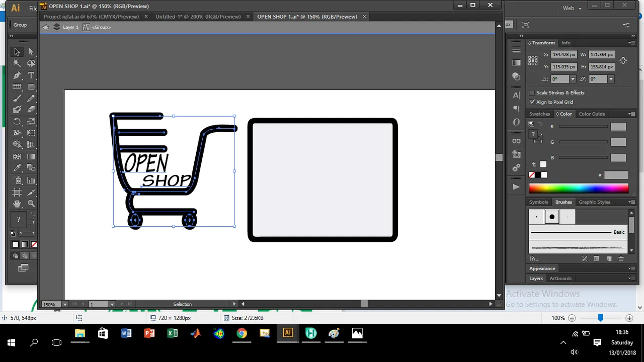Open the Color Guide tab
The image size is (644, 362).
pyautogui.click(x=592, y=114)
